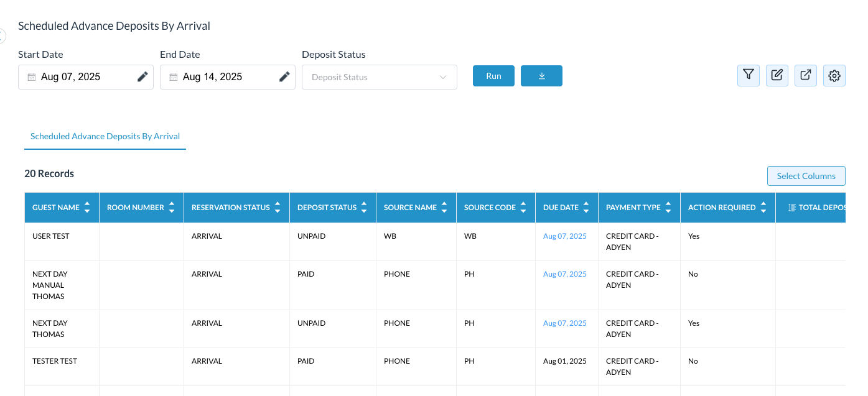Open the settings gear icon
The image size is (868, 396).
(834, 76)
